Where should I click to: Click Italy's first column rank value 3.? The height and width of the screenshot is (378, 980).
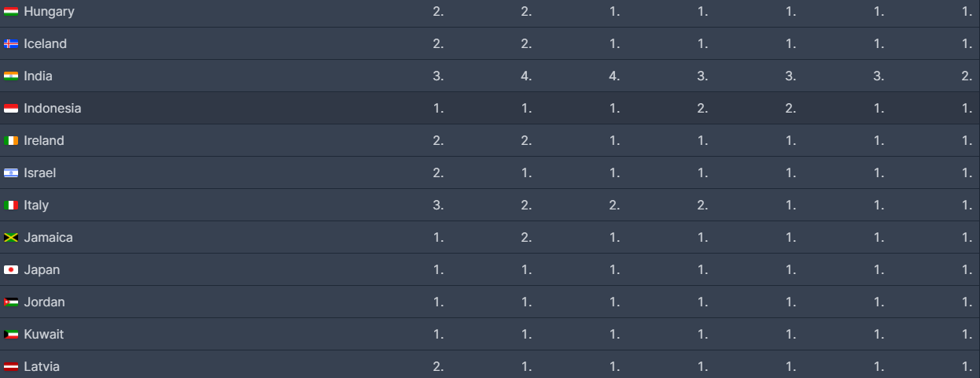(438, 206)
